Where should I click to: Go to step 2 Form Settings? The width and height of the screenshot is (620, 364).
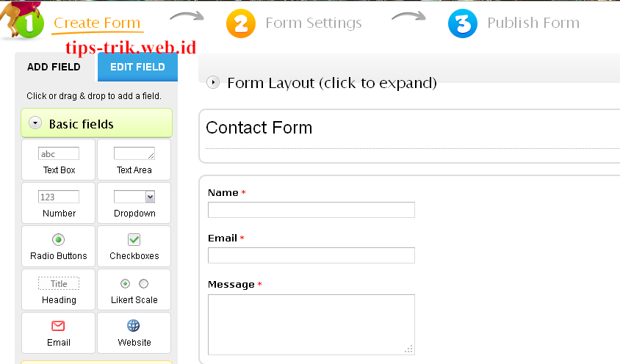(294, 23)
